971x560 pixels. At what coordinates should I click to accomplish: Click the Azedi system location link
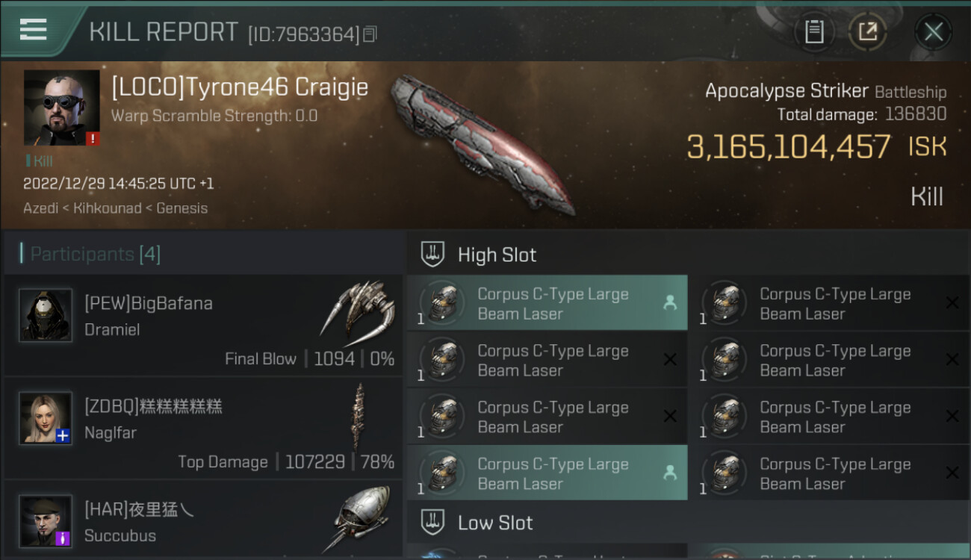click(x=41, y=208)
